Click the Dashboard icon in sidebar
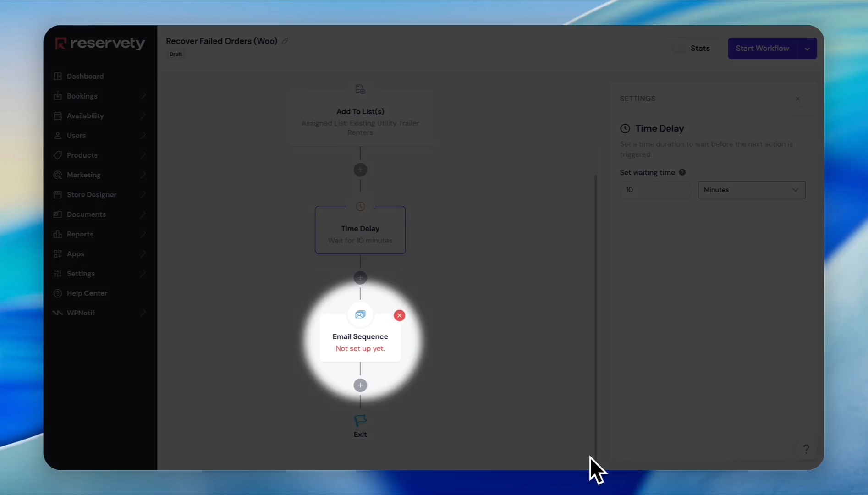Viewport: 868px width, 495px height. click(x=58, y=76)
